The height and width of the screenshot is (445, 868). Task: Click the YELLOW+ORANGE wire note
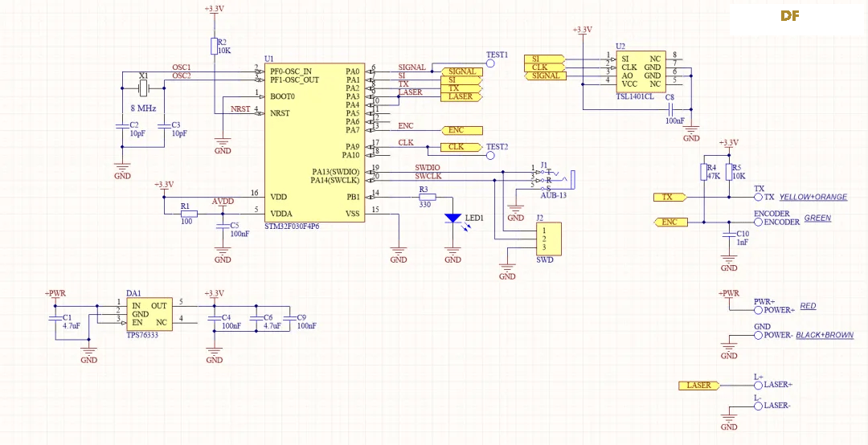(x=813, y=197)
